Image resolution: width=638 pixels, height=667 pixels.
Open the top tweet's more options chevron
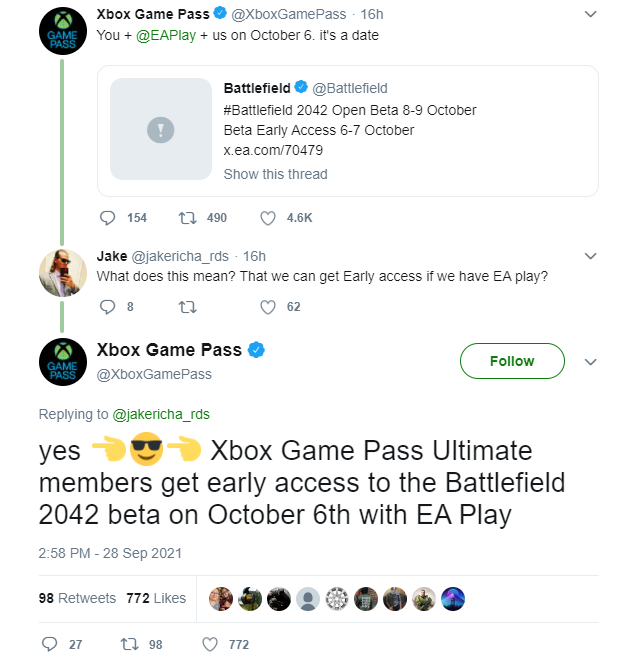click(x=590, y=15)
